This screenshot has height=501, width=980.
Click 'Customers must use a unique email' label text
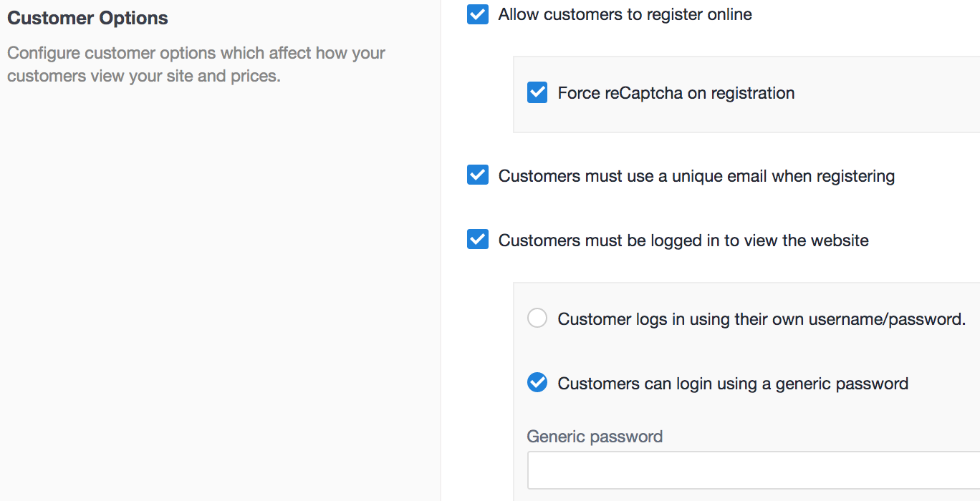tap(696, 176)
